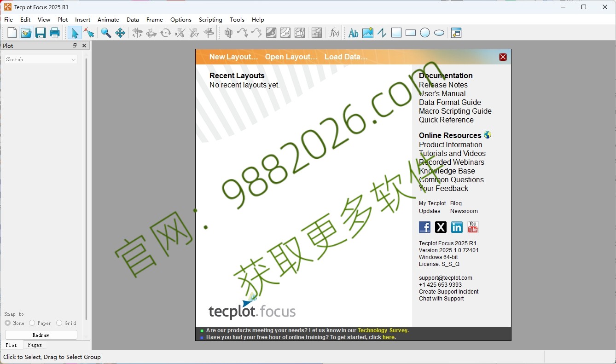Select the slice tool cube icon
Viewport: 616px width, 364px height.
228,33
